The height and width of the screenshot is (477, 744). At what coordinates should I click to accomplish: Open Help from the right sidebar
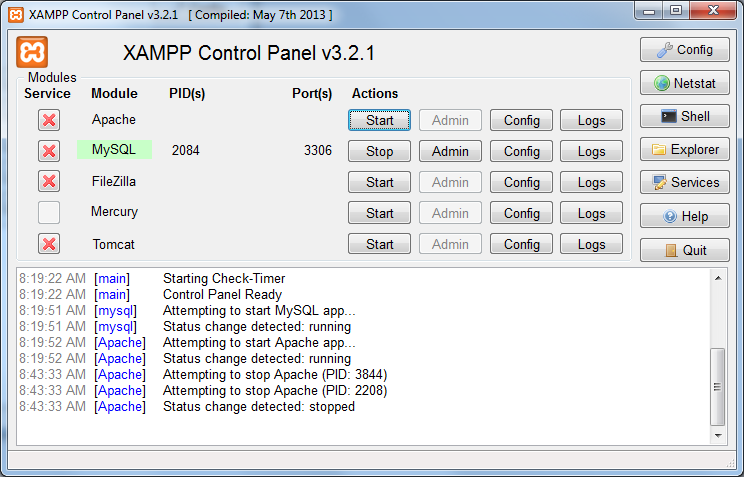pos(684,216)
